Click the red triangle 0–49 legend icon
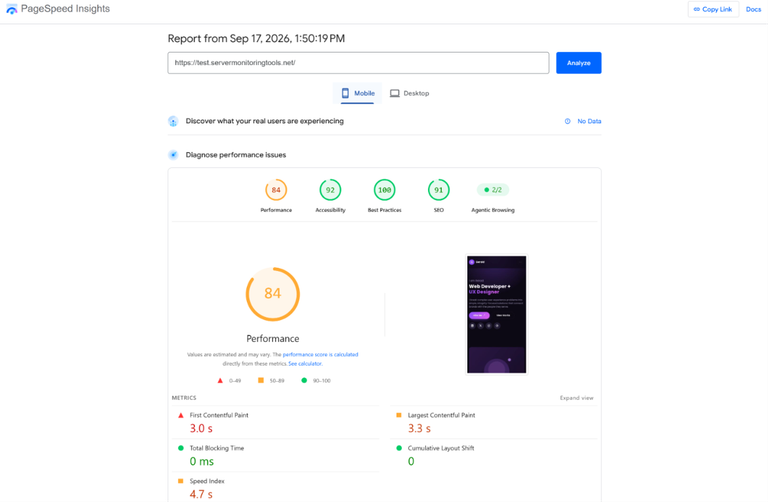The width and height of the screenshot is (768, 502). coord(220,380)
